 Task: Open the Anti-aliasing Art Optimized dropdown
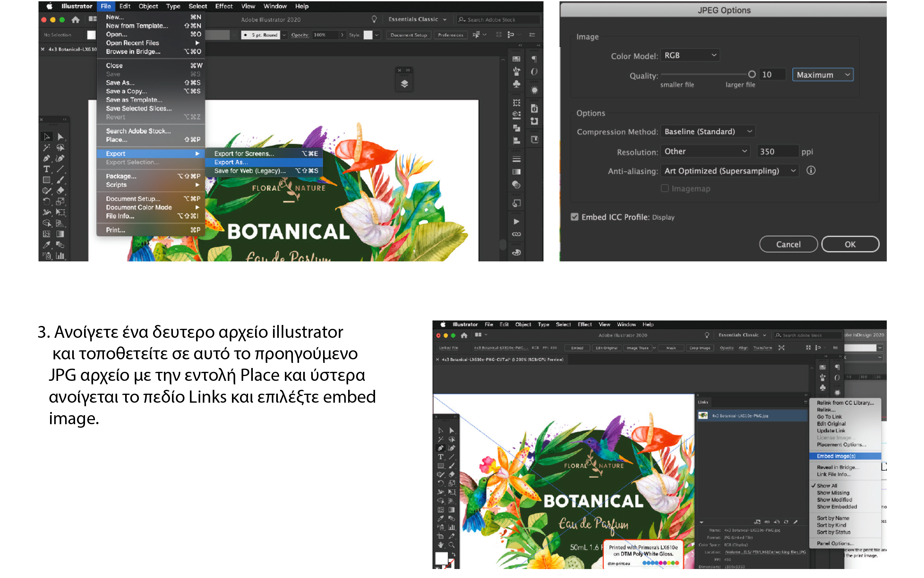729,171
